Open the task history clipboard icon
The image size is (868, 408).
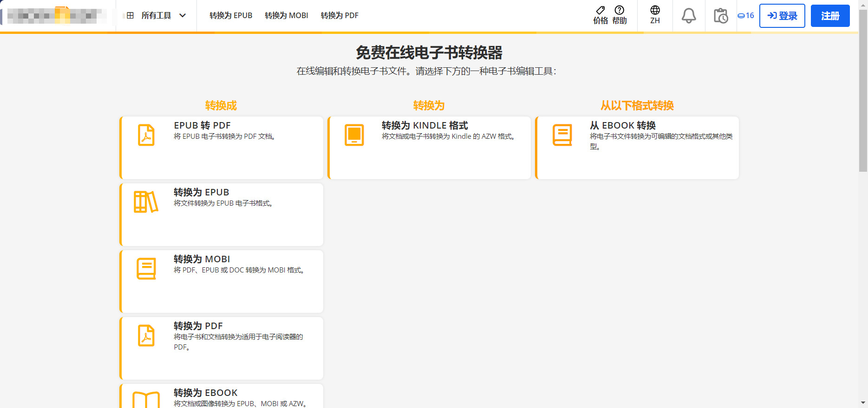click(x=720, y=16)
